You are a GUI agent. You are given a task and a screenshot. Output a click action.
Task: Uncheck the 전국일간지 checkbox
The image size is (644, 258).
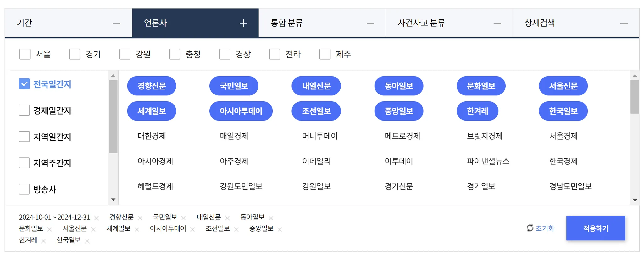pyautogui.click(x=24, y=84)
